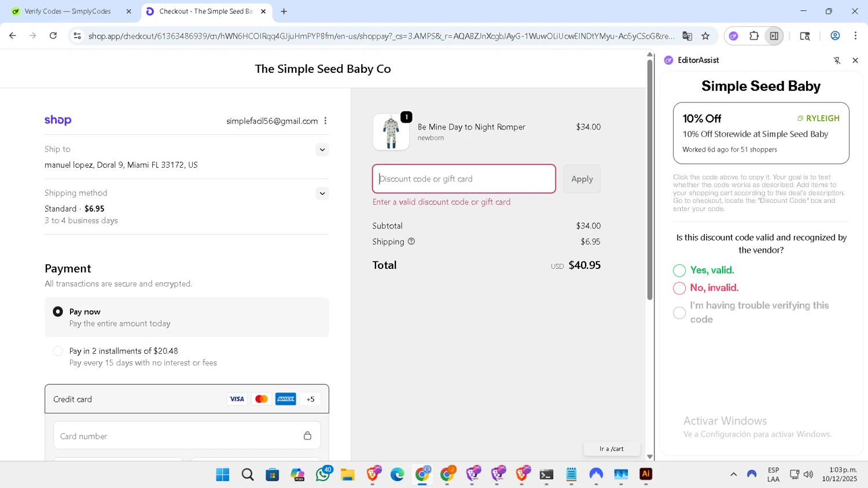
Task: Open WhatsApp from the taskbar
Action: [323, 475]
